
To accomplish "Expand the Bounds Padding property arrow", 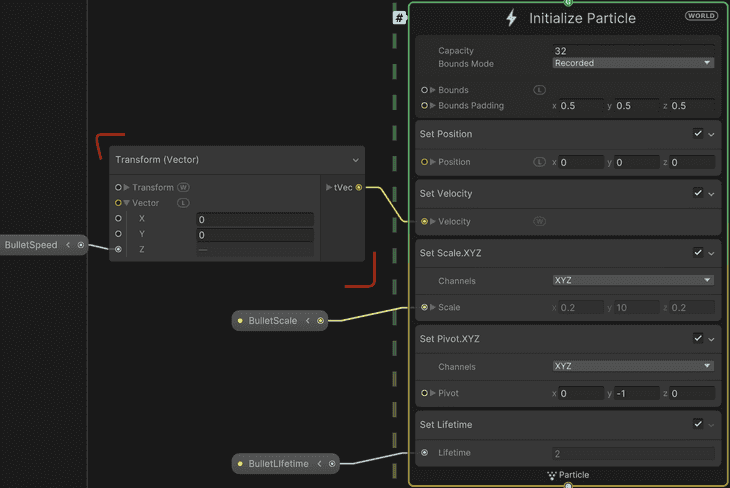I will click(433, 106).
